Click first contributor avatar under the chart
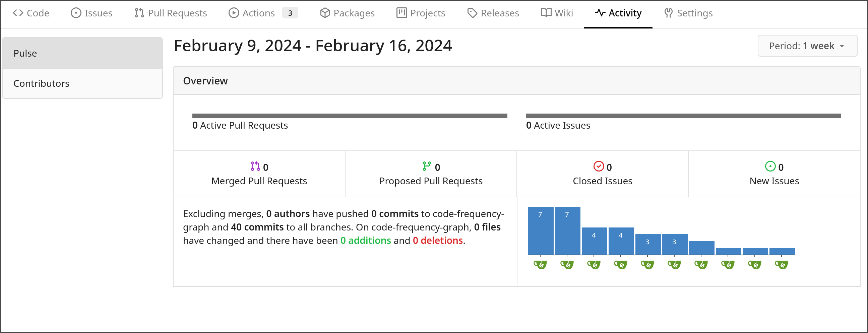868x333 pixels. coord(540,265)
